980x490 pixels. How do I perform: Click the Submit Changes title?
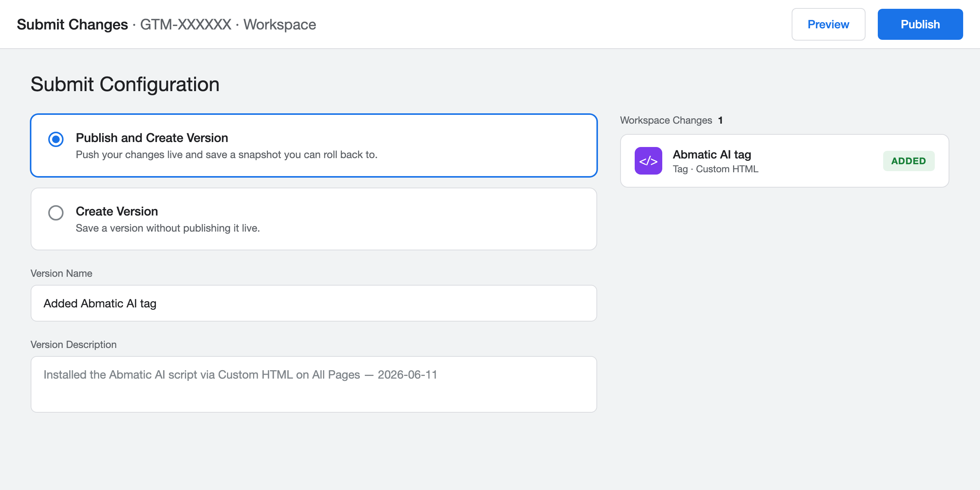coord(72,24)
